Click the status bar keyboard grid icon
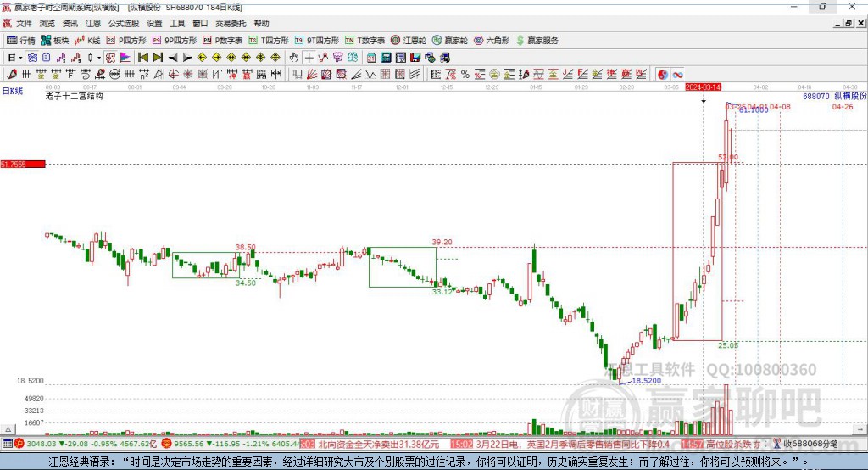 (x=7, y=444)
